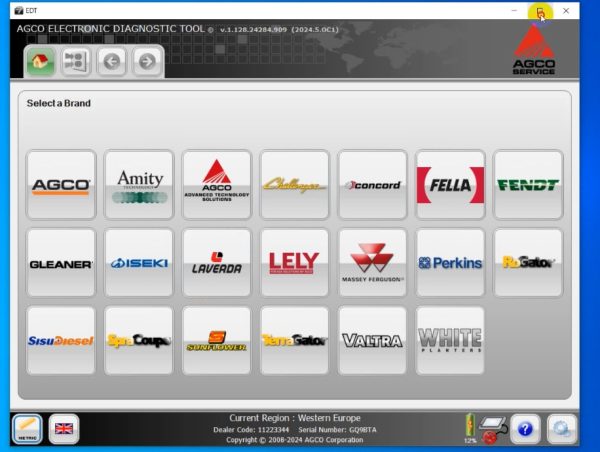The height and width of the screenshot is (452, 600).
Task: Open the settings gear button
Action: point(561,429)
